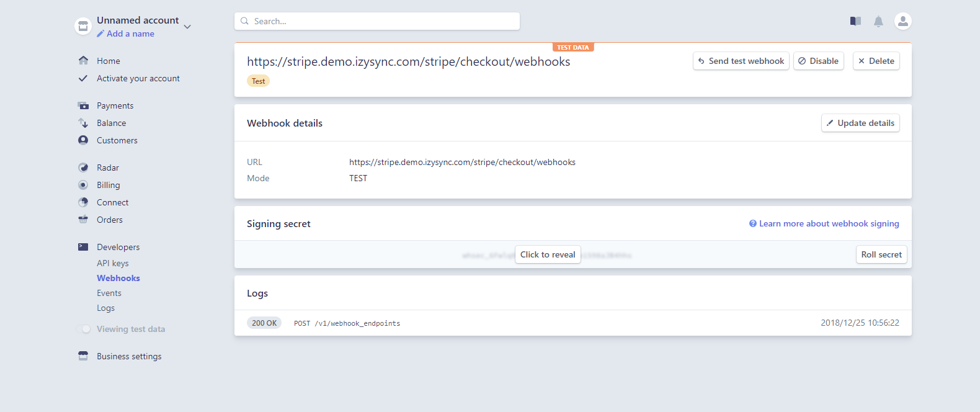Screen dimensions: 980x412
Task: Click the webhook URL page heading
Action: 409,61
